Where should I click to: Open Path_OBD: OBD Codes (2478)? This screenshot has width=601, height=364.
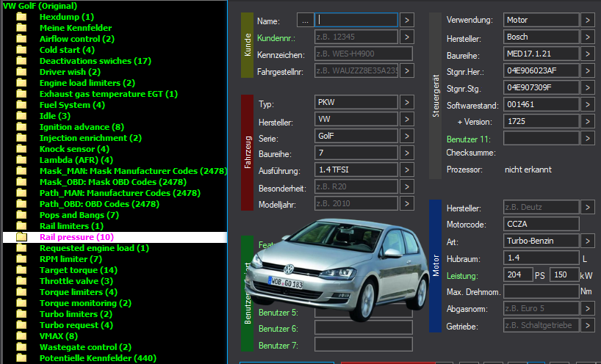(x=99, y=204)
